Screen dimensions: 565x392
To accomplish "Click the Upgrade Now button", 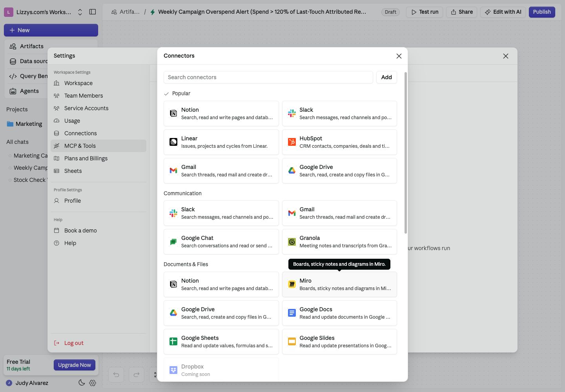I will coord(75,365).
